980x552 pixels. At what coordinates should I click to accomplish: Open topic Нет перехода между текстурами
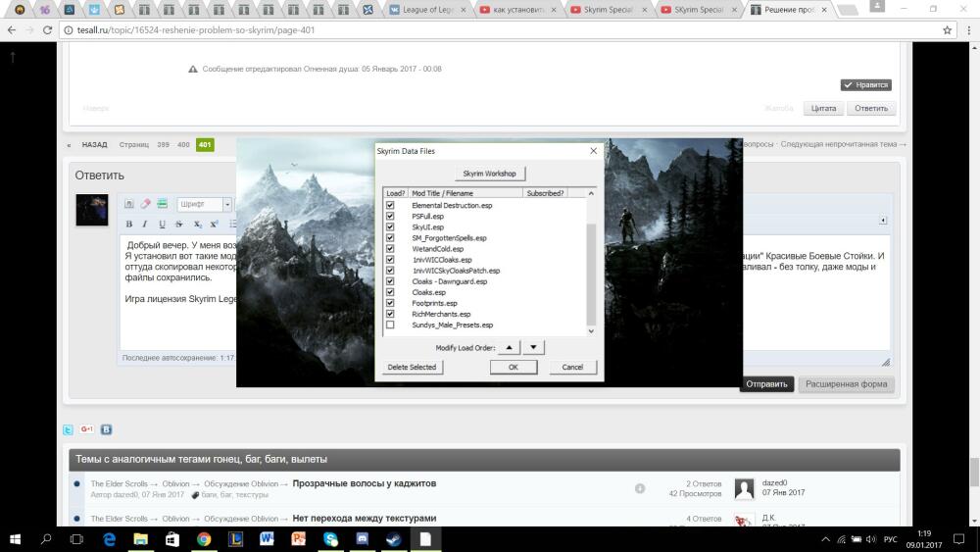tap(365, 519)
